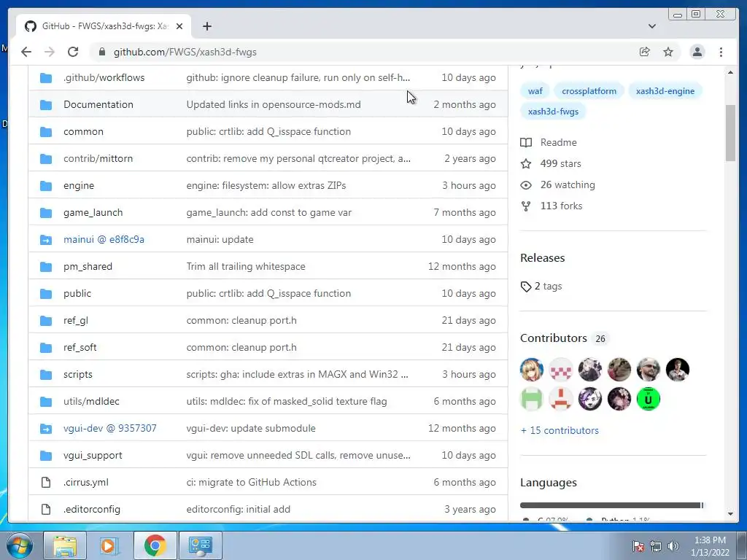Image resolution: width=747 pixels, height=560 pixels.
Task: Click the submodule icon beside vgui-dev
Action: (46, 429)
